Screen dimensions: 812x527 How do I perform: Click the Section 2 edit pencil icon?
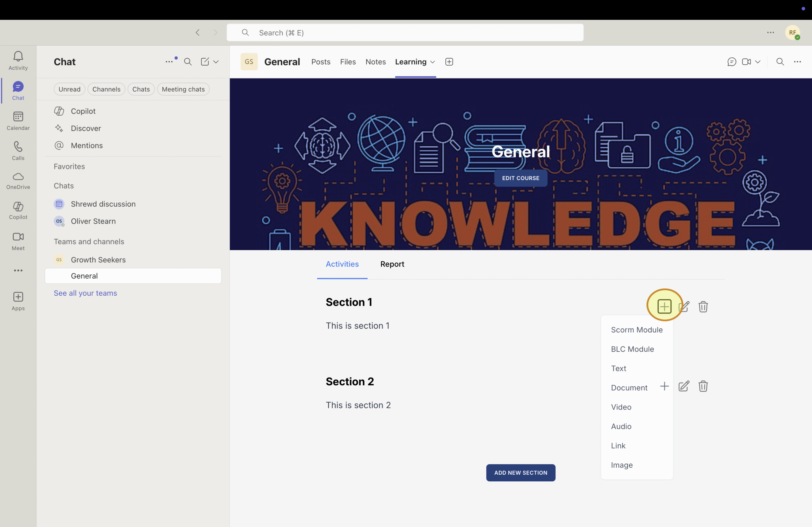click(683, 386)
